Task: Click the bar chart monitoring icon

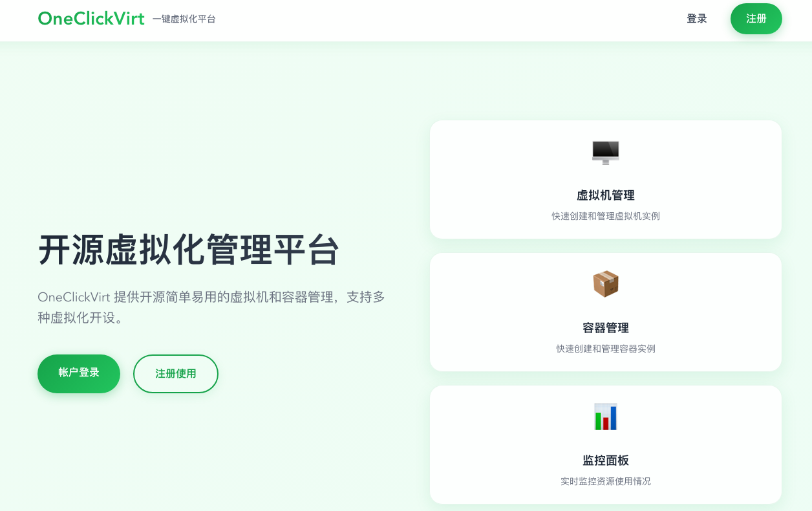Action: tap(606, 417)
